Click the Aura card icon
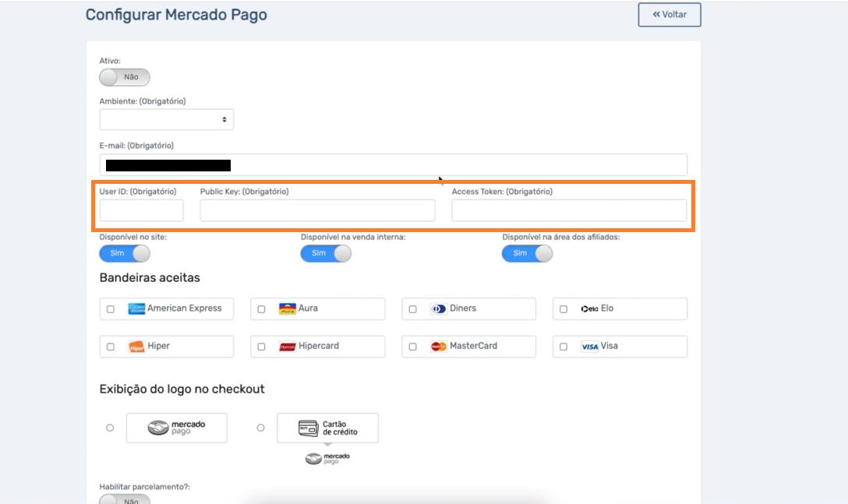 (x=287, y=308)
